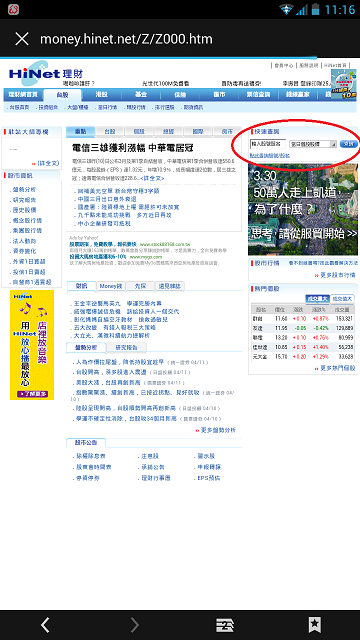Switch to the 研究報告 tab beside 盤勢分析
360x640 pixels.
tap(126, 348)
